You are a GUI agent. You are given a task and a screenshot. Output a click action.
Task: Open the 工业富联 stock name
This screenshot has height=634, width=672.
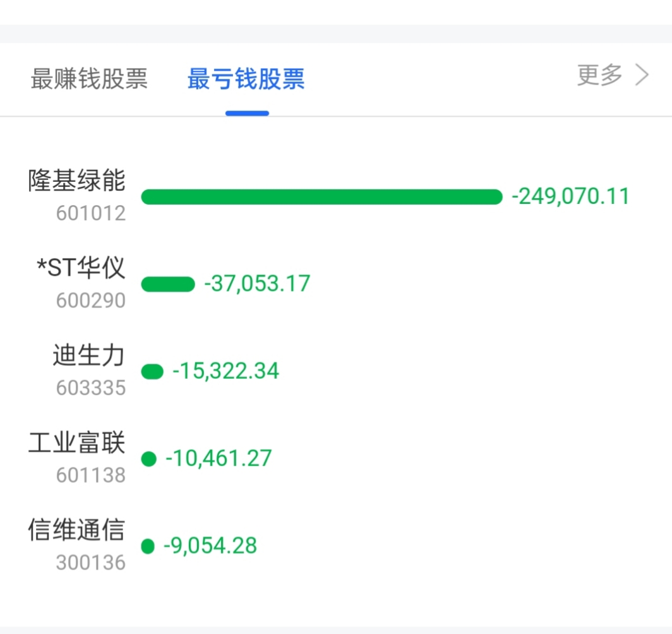[x=76, y=443]
